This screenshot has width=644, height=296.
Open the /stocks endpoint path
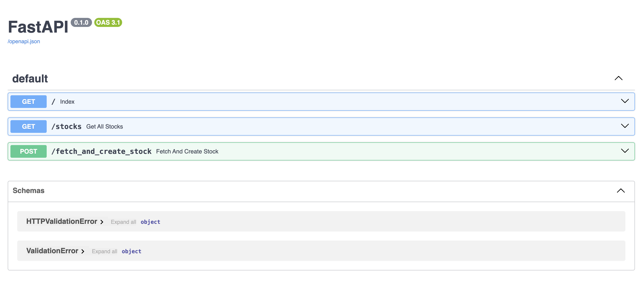click(x=66, y=127)
